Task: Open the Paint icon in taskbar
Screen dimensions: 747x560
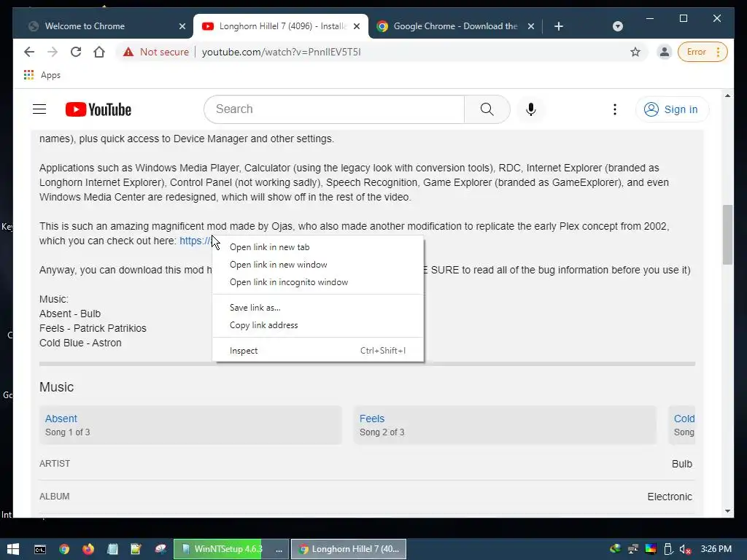Action: 160,549
